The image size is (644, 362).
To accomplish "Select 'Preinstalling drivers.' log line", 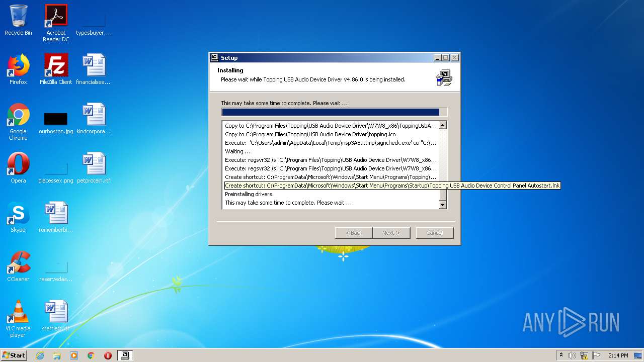I will pyautogui.click(x=249, y=194).
